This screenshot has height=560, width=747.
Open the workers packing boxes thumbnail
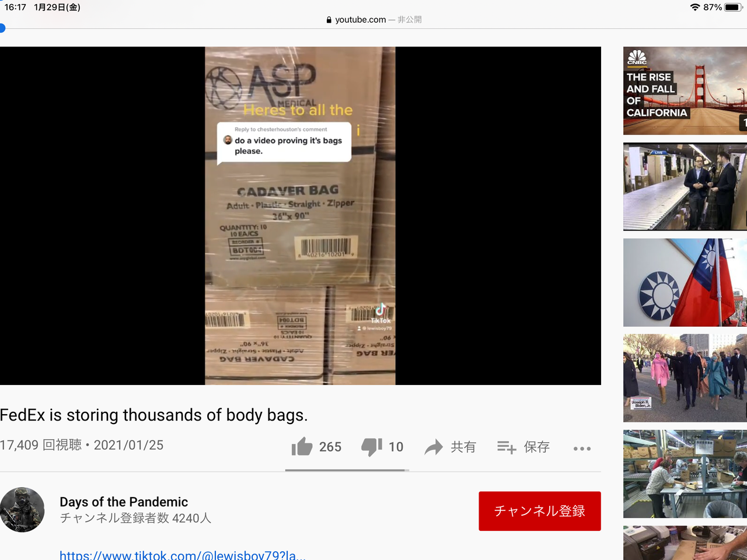click(685, 474)
